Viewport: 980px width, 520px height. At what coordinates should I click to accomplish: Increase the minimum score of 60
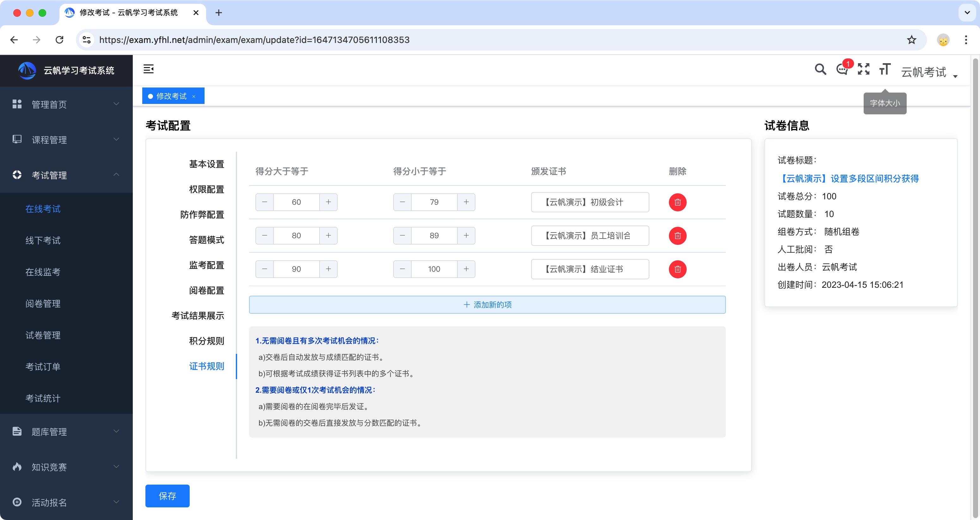[328, 202]
